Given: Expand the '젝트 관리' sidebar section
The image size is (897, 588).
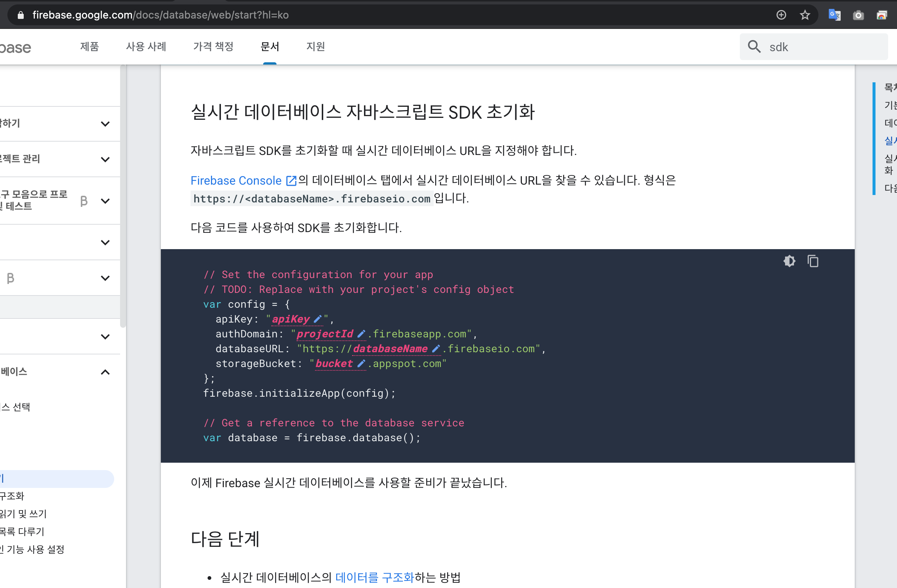Looking at the screenshot, I should click(x=106, y=159).
